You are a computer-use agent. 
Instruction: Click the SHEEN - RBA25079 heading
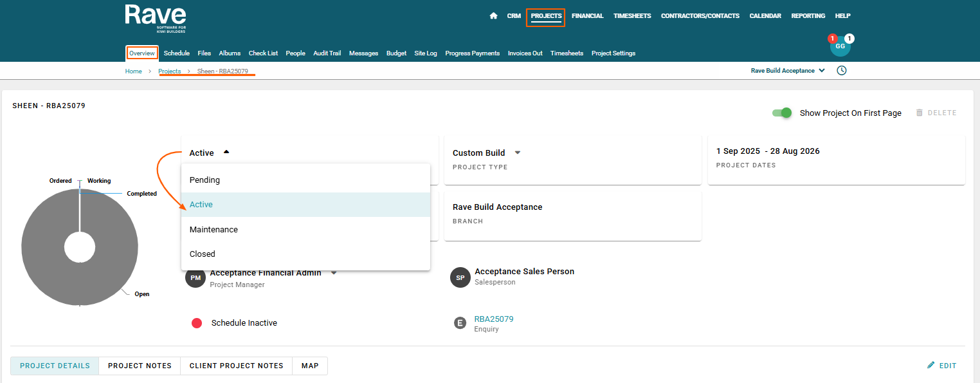coord(49,106)
